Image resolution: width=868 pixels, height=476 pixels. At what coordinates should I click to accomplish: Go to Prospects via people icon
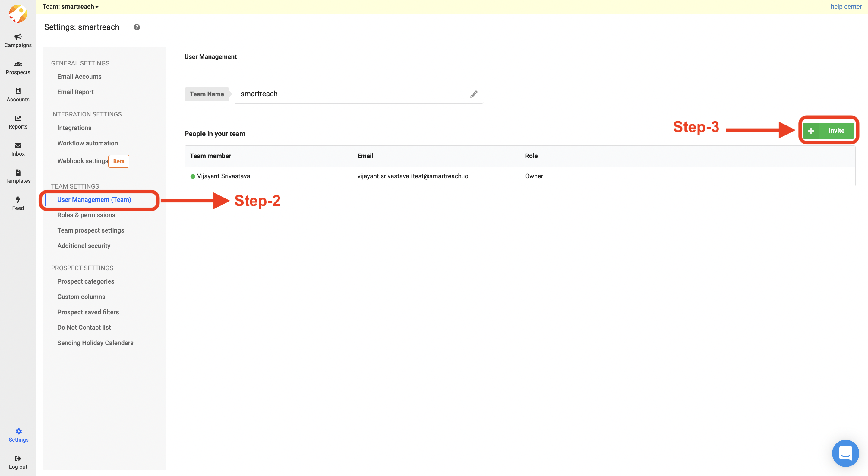18,64
